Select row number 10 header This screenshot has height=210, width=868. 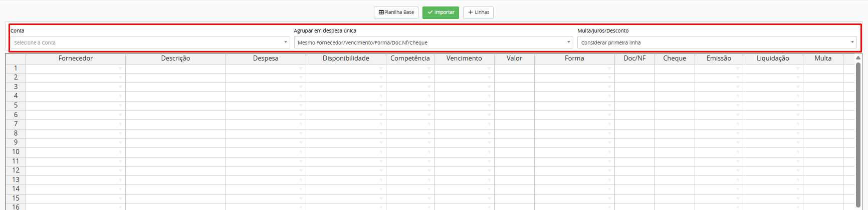[16, 152]
